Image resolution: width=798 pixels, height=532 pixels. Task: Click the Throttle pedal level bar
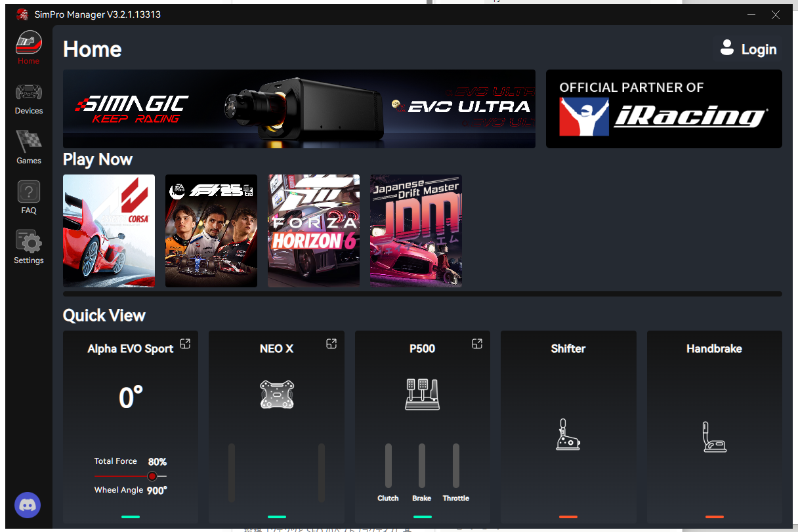pos(456,466)
